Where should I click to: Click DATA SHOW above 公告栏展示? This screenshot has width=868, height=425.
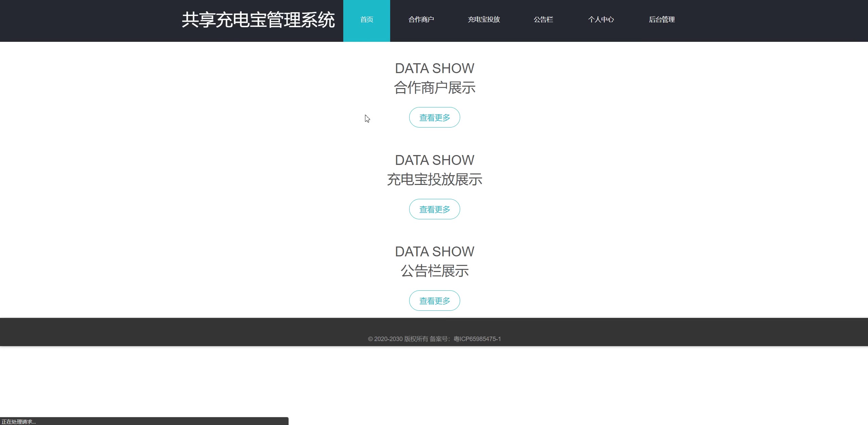(x=434, y=252)
